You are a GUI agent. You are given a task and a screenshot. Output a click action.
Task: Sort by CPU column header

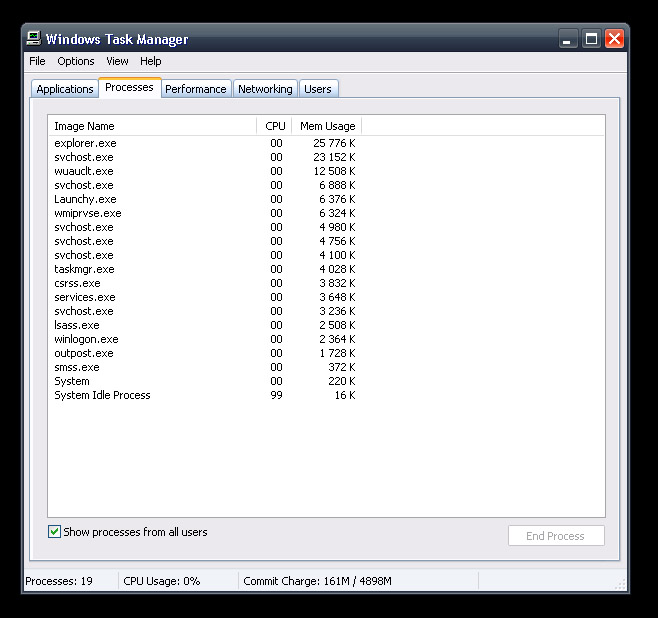274,126
